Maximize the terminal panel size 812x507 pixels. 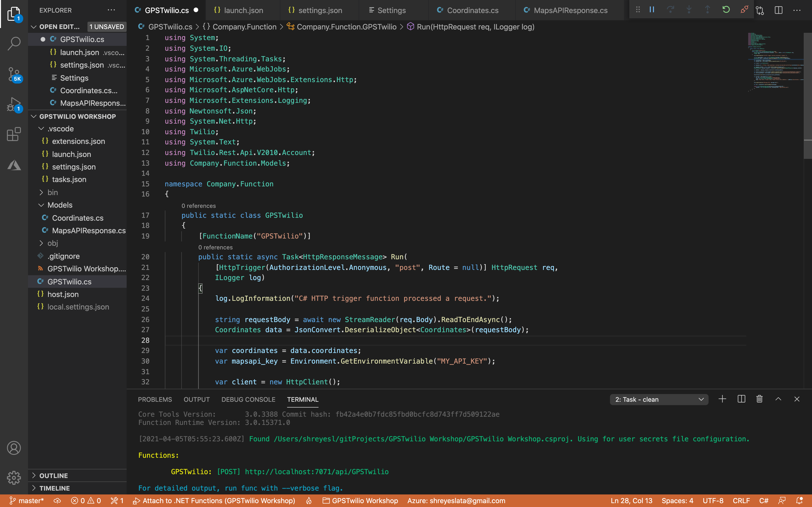tap(778, 399)
